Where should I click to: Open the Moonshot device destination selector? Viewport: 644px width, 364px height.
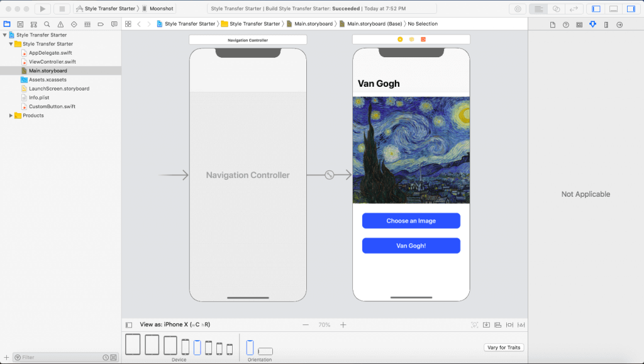pos(162,9)
